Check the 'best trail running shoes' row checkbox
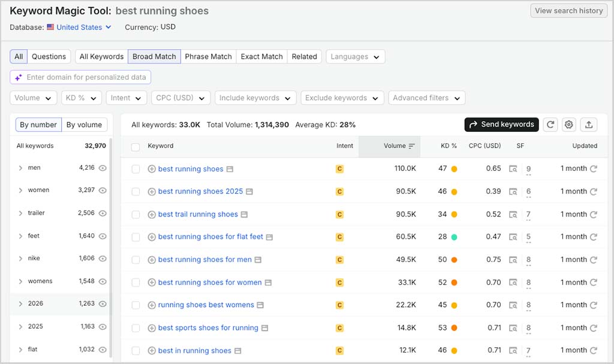 pos(136,214)
